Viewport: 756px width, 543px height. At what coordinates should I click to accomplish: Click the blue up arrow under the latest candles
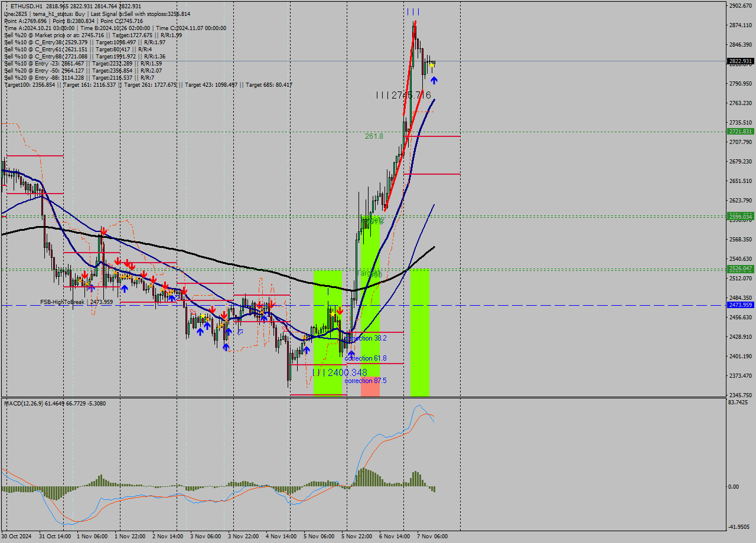[434, 80]
